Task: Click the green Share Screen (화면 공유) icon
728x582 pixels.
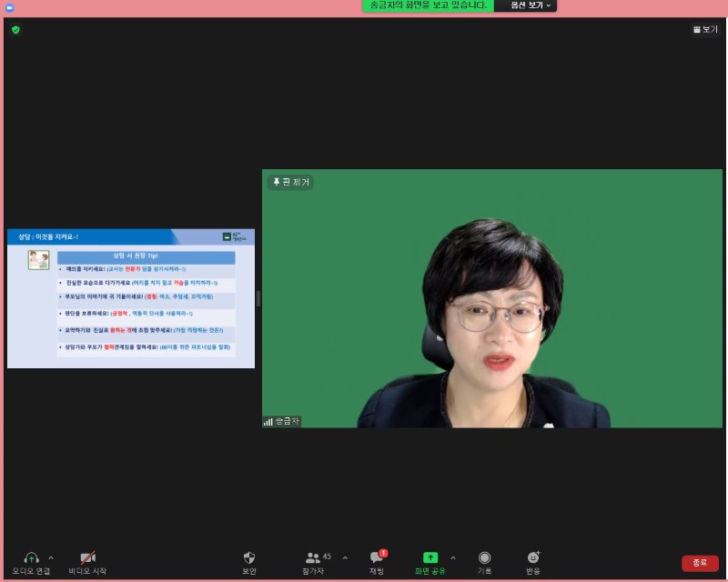Action: pos(430,557)
